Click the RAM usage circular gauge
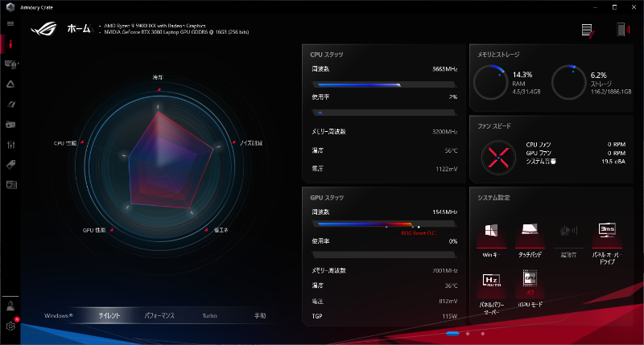This screenshot has width=644, height=345. (x=490, y=82)
